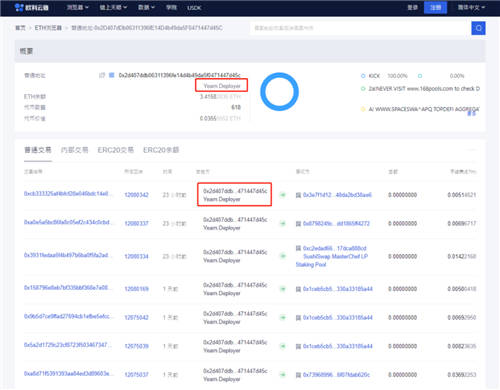Image resolution: width=500 pixels, height=390 pixels.
Task: Open transaction hash starting 0x5a2d1729c
Action: pyautogui.click(x=68, y=345)
